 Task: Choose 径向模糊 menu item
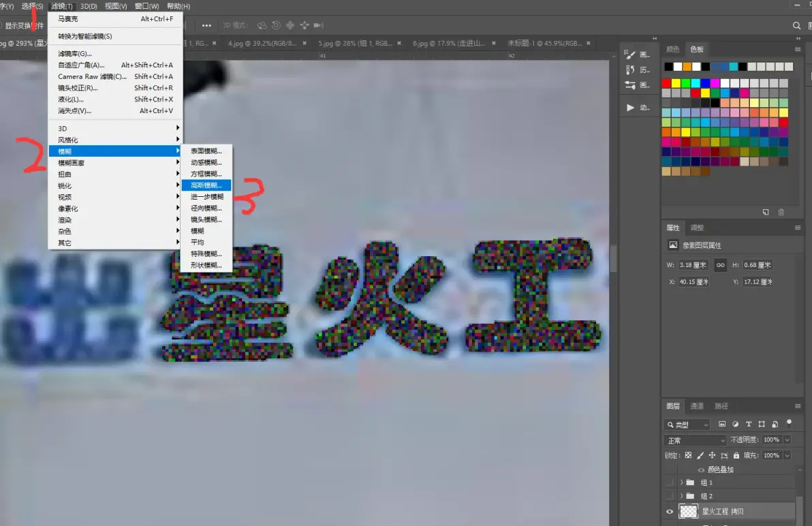pyautogui.click(x=206, y=208)
